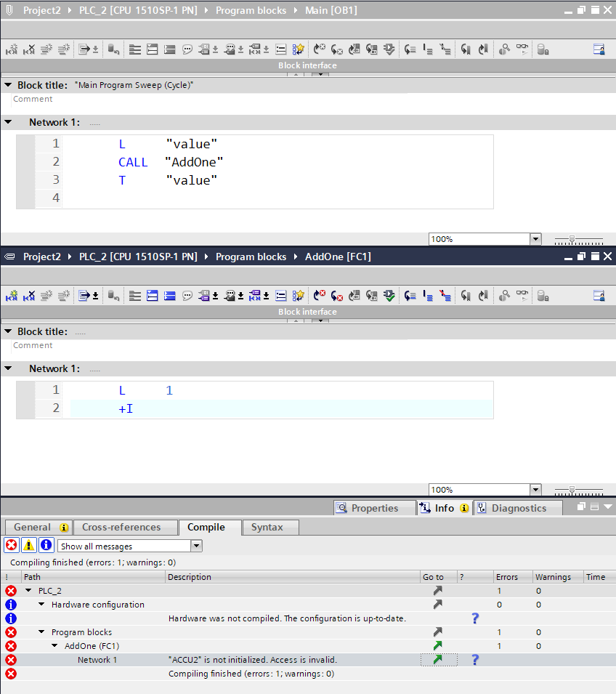
Task: Click the Properties tab
Action: (x=374, y=508)
